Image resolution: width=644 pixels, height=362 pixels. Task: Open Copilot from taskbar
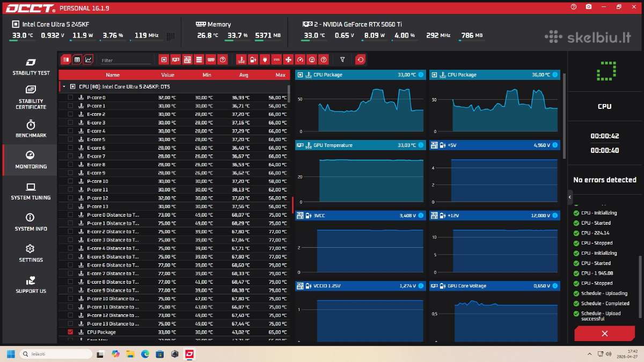pos(115,354)
